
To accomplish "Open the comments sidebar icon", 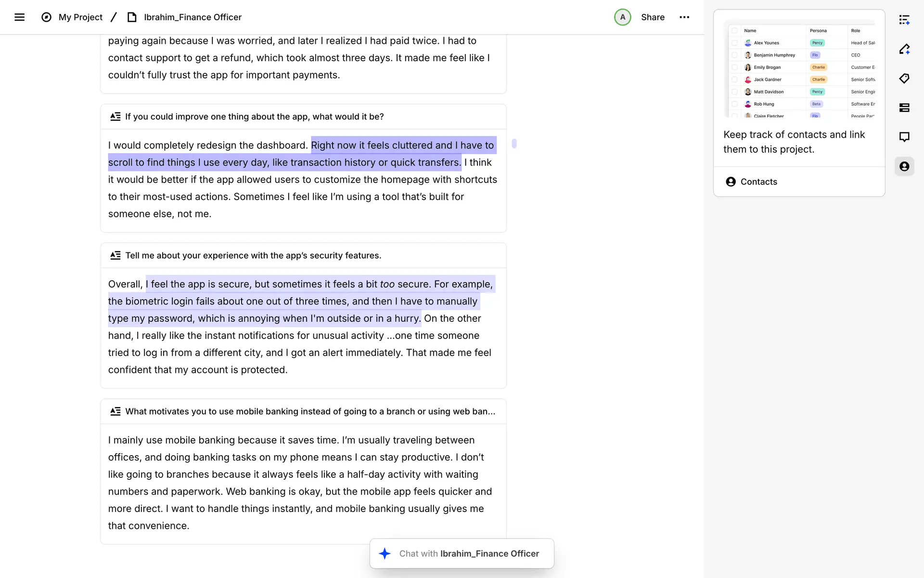I will [x=904, y=137].
